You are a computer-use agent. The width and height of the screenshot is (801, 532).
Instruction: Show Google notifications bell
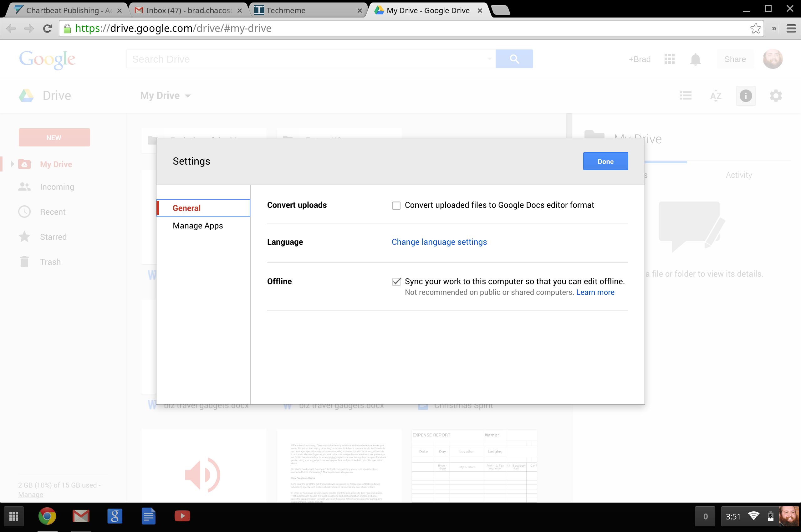(x=695, y=59)
